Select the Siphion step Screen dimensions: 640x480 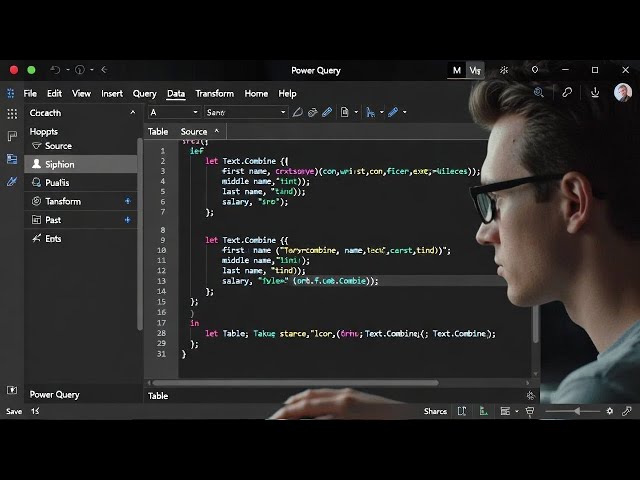click(x=81, y=164)
